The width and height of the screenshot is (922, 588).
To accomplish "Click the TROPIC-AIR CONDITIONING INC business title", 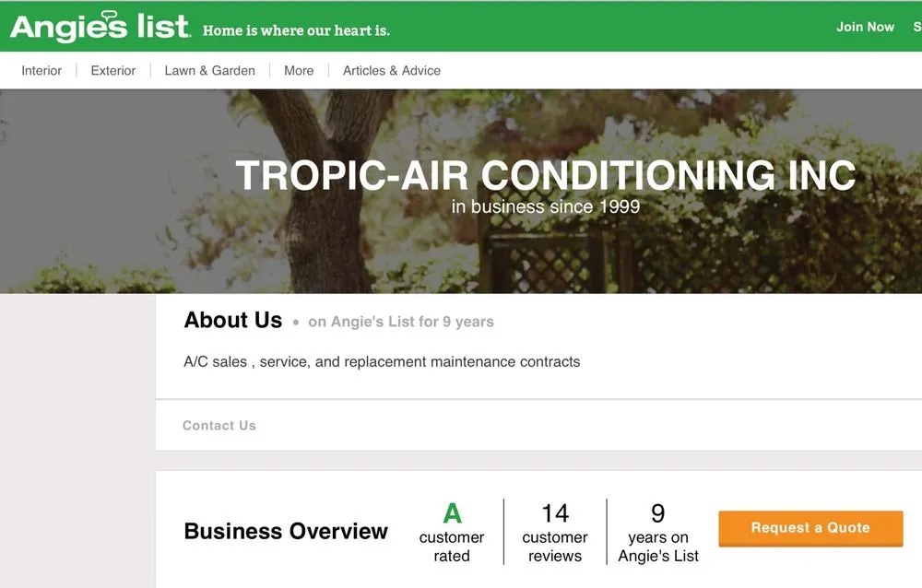I will 545,174.
